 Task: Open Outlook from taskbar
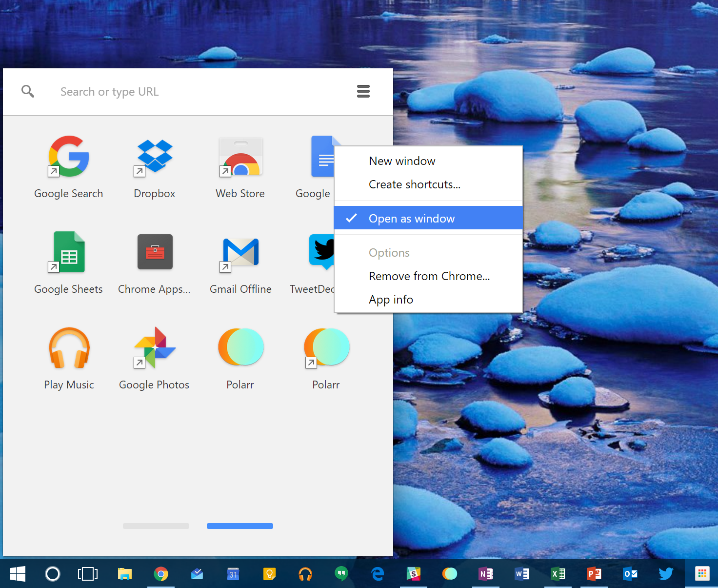(630, 574)
